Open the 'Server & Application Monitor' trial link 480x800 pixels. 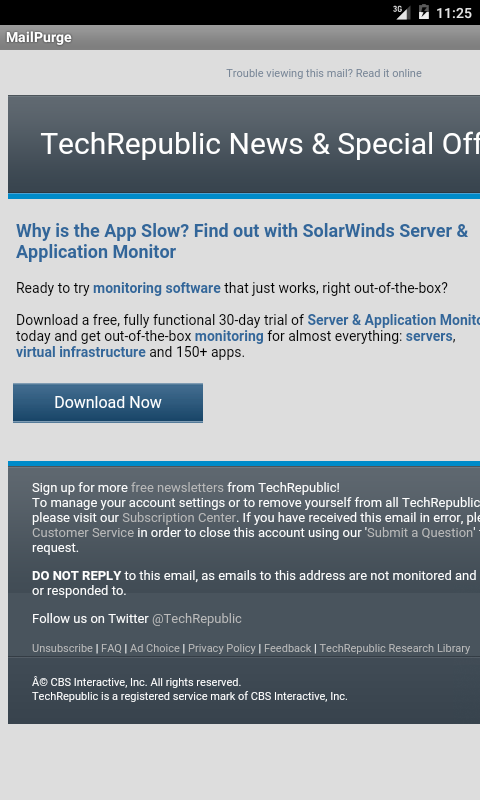pyautogui.click(x=393, y=320)
